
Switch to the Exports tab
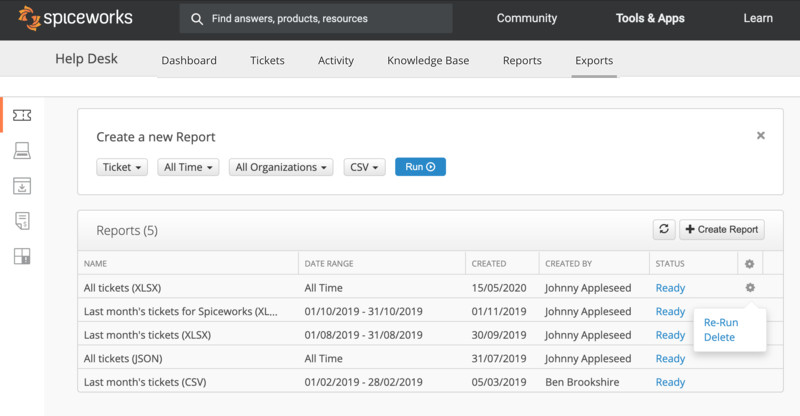[x=594, y=60]
